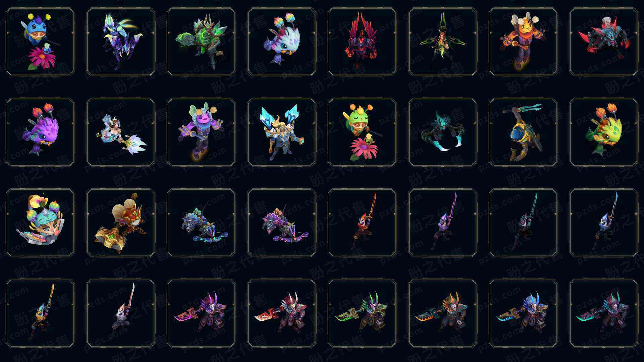Viewport: 644px width, 362px height.
Task: Pick the purple armored beast with crossbow
Action: point(282,223)
